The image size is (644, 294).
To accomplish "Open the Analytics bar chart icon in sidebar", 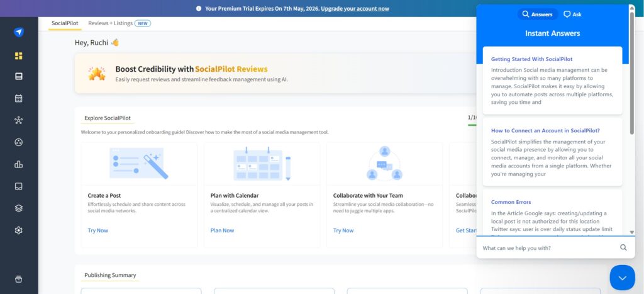I will [18, 164].
